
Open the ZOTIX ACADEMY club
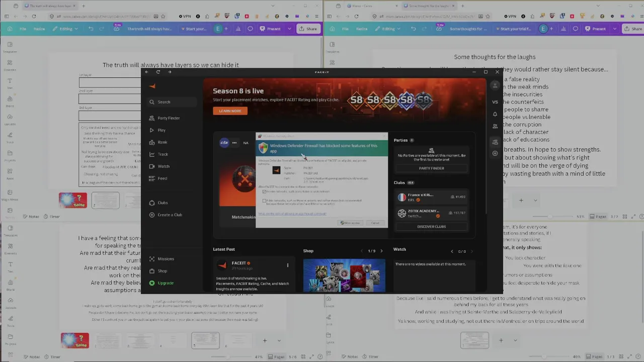pyautogui.click(x=432, y=213)
